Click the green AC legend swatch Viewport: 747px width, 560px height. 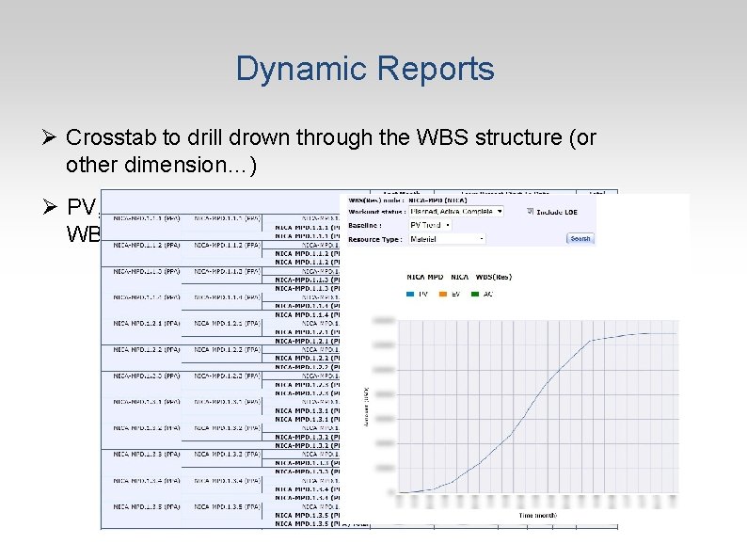[x=474, y=294]
